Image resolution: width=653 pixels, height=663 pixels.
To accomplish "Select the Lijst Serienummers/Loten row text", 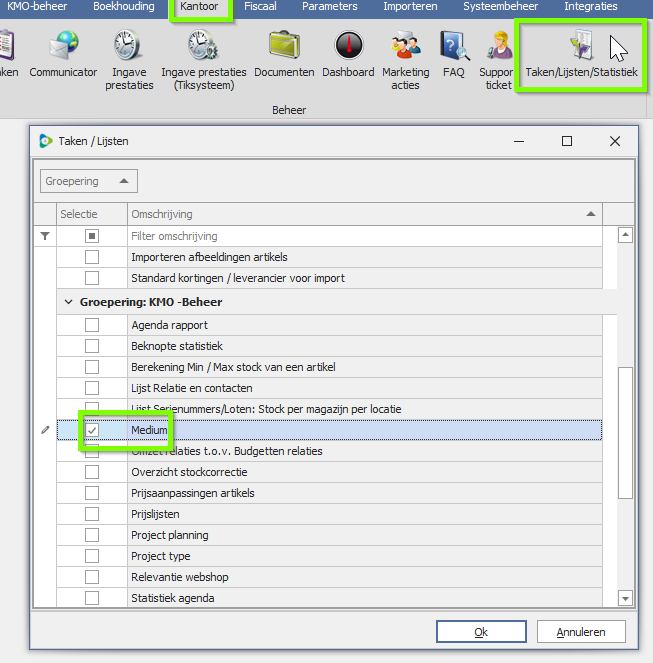I will click(x=266, y=409).
